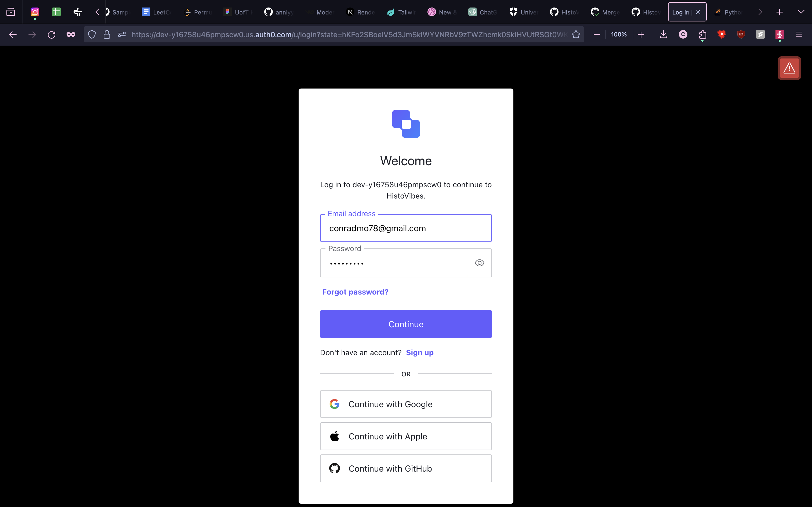Click the Sign up link
This screenshot has width=812, height=507.
(419, 352)
